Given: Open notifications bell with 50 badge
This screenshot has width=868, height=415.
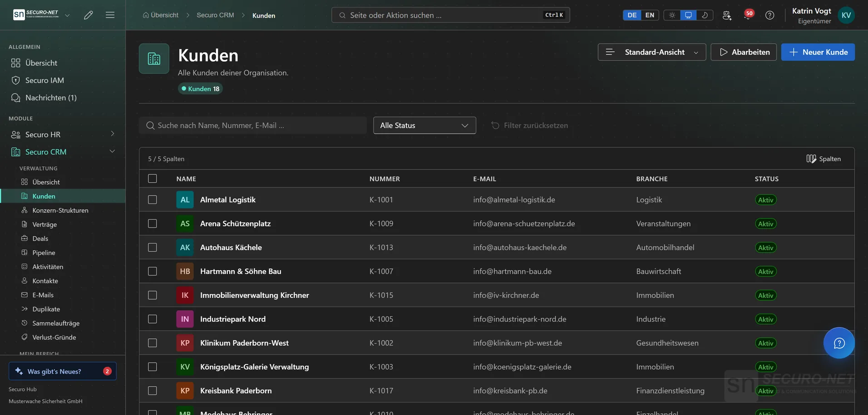Looking at the screenshot, I should [x=747, y=15].
